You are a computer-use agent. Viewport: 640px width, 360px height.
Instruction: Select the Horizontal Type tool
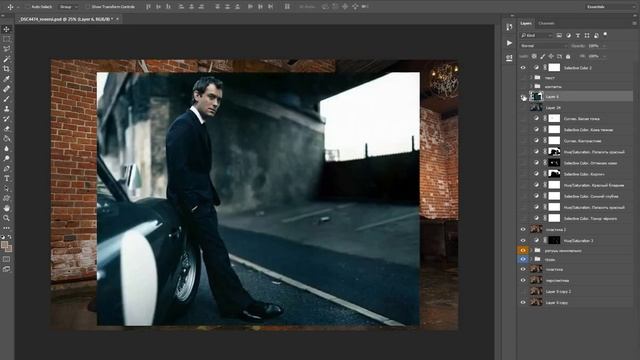(7, 178)
